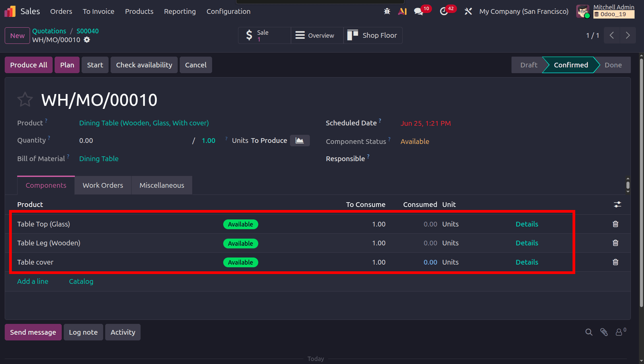Go to next record arrow
This screenshot has height=364, width=644.
(628, 35)
